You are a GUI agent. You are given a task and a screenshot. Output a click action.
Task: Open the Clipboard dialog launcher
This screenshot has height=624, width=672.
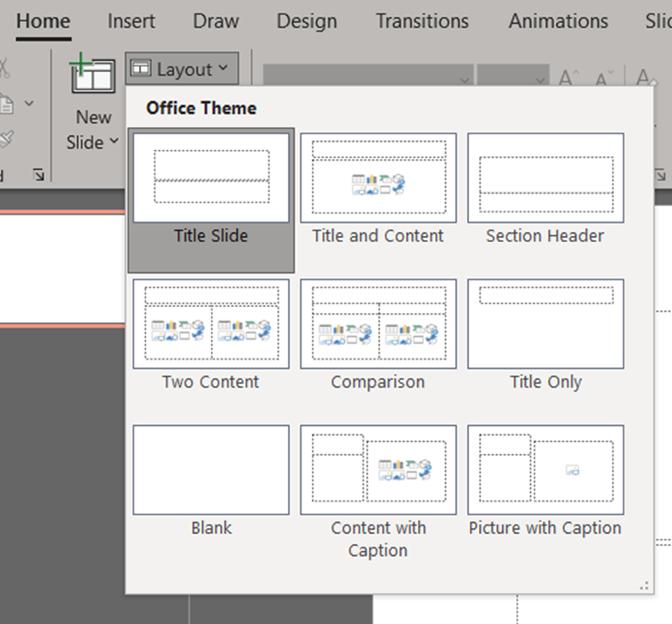pyautogui.click(x=38, y=174)
